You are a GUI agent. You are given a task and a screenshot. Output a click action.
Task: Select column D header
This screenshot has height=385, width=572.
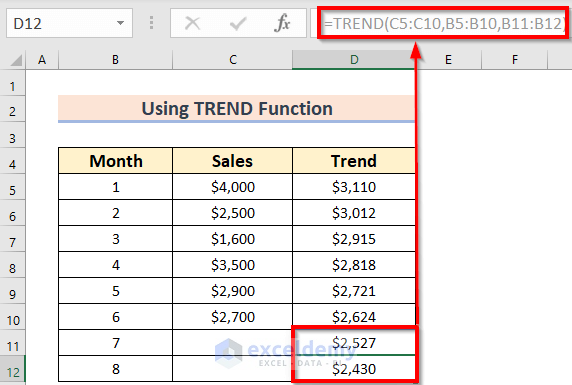tap(354, 59)
